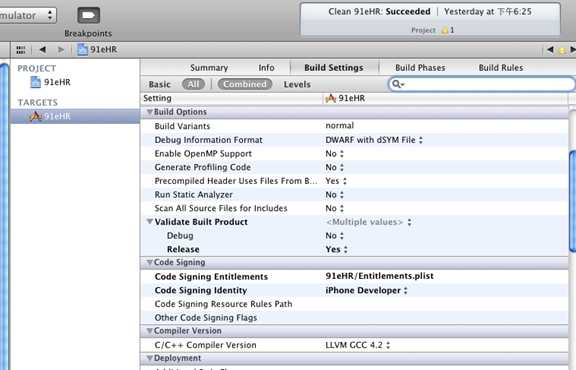This screenshot has height=370, width=576.
Task: Open the simulator scheme popup
Action: (28, 15)
